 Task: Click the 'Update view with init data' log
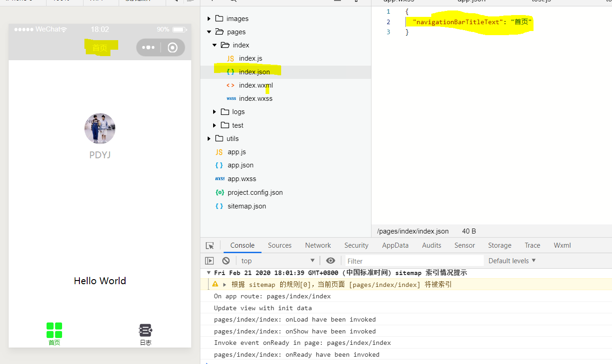(x=263, y=308)
